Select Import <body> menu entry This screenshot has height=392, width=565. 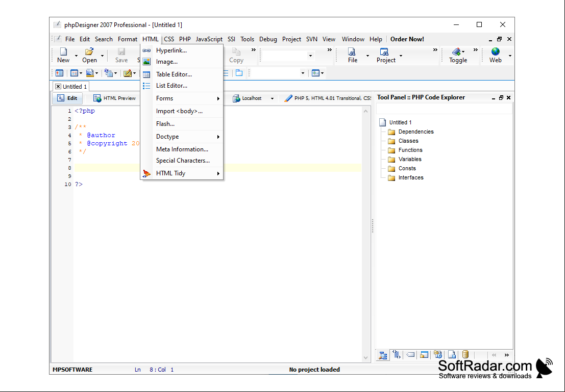pos(182,111)
